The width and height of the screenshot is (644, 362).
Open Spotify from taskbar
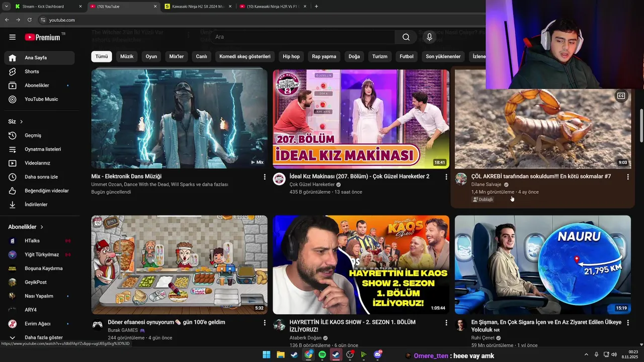(322, 354)
